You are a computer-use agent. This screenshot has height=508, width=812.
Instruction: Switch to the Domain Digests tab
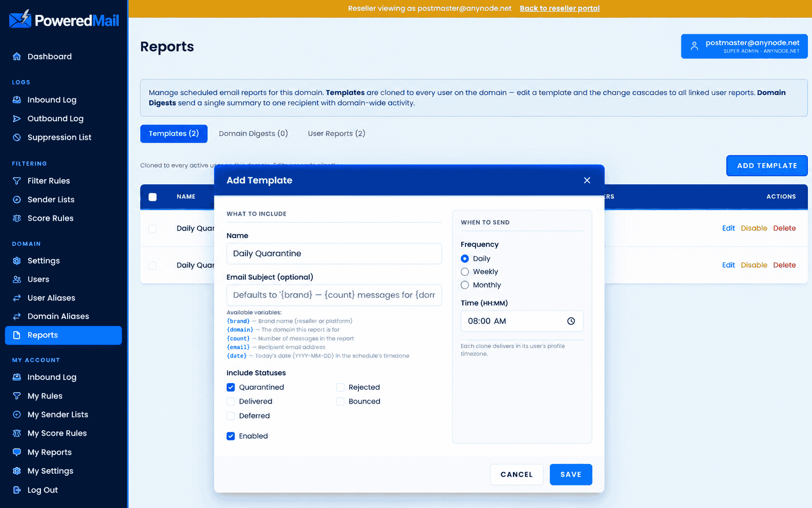point(253,134)
